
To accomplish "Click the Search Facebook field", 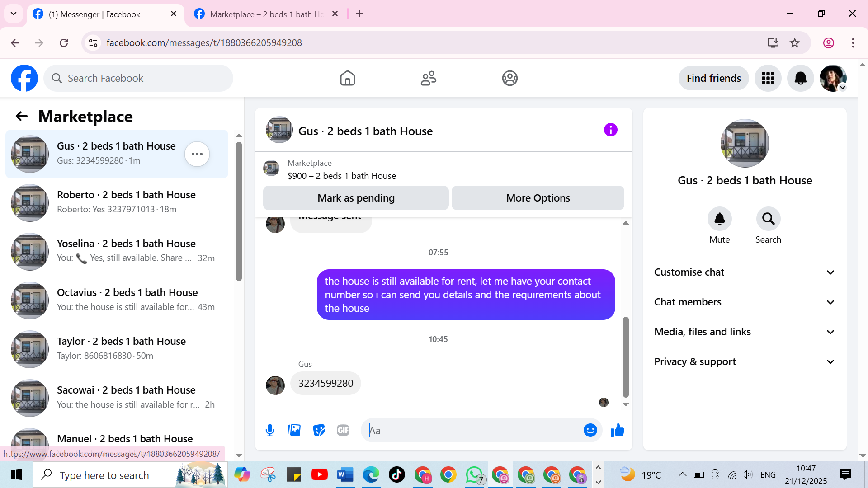I will (138, 78).
